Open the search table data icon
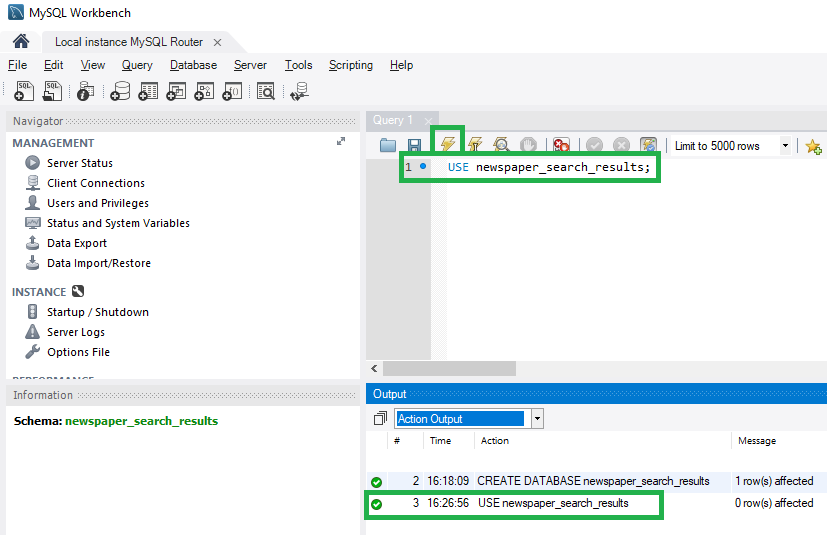The width and height of the screenshot is (827, 535). click(x=265, y=92)
